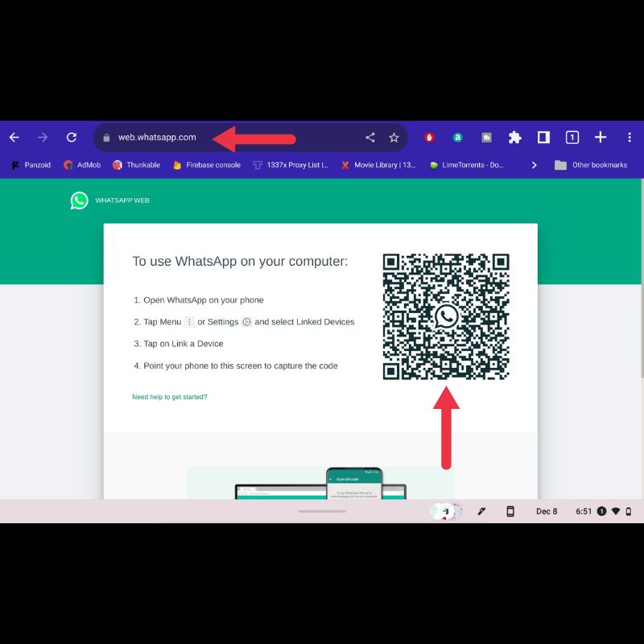Open the red ad blocker extension
The height and width of the screenshot is (644, 644).
click(429, 138)
